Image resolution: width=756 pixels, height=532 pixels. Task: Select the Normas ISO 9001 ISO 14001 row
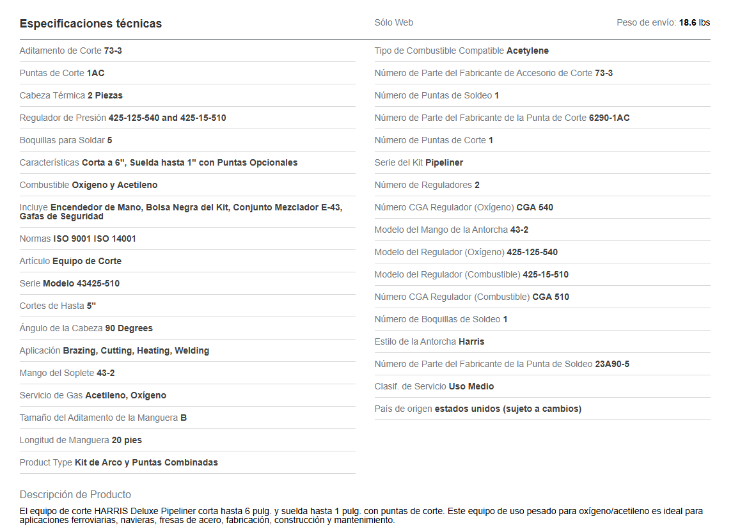77,239
